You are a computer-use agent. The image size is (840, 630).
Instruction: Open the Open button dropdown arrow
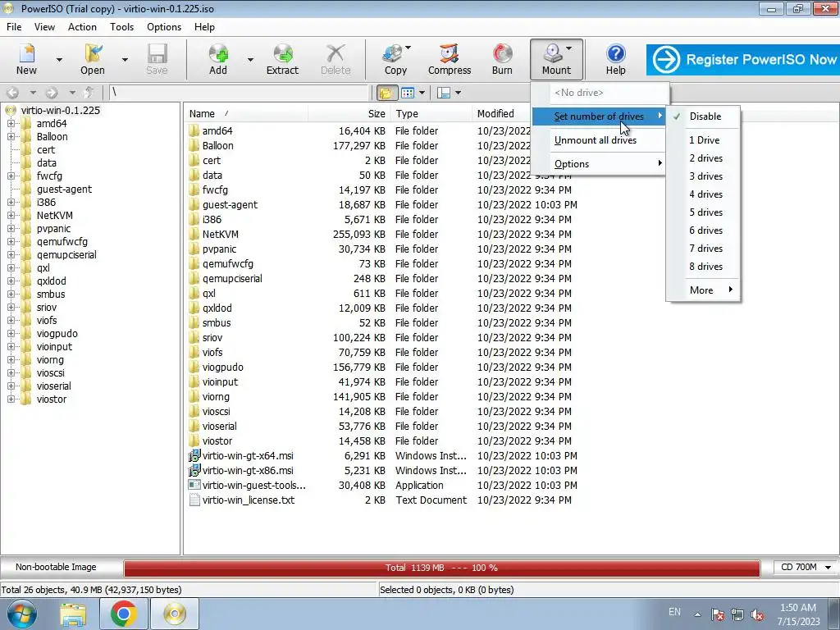pyautogui.click(x=125, y=59)
